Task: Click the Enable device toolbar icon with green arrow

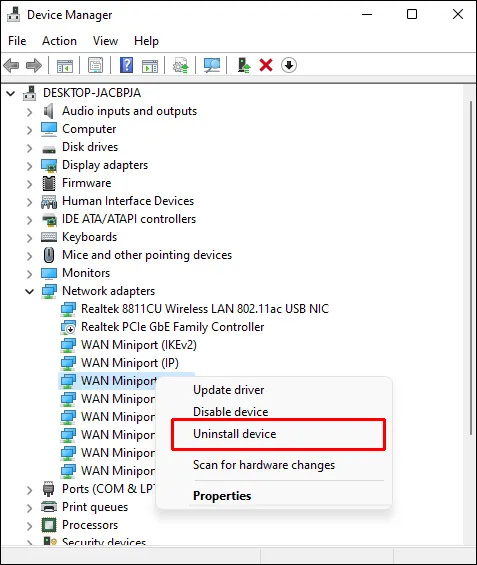Action: [244, 66]
